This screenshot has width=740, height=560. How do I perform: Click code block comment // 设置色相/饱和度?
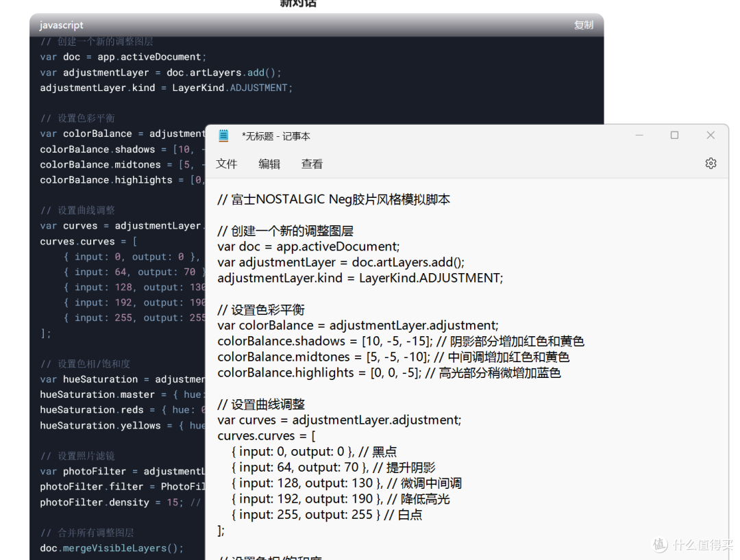[x=85, y=364]
